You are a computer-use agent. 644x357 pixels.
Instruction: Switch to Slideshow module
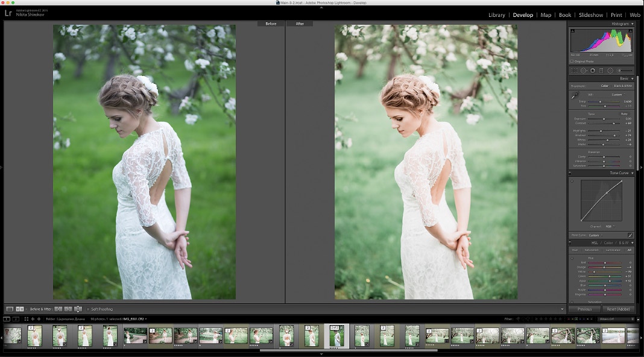click(591, 15)
